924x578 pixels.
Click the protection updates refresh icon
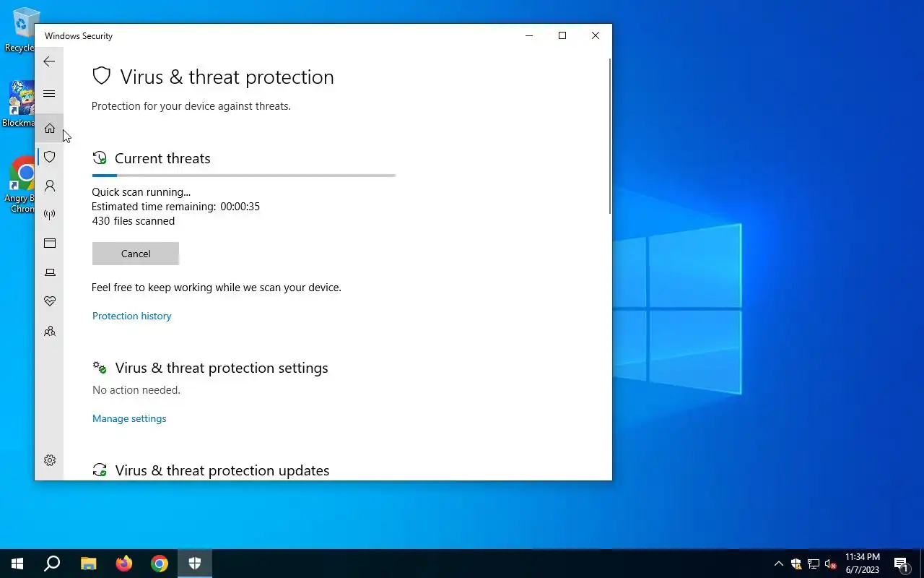[x=100, y=470]
